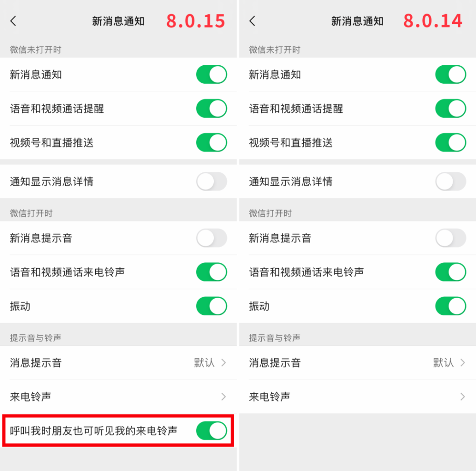
Task: Select 默认 value in left panel
Action: click(x=204, y=362)
